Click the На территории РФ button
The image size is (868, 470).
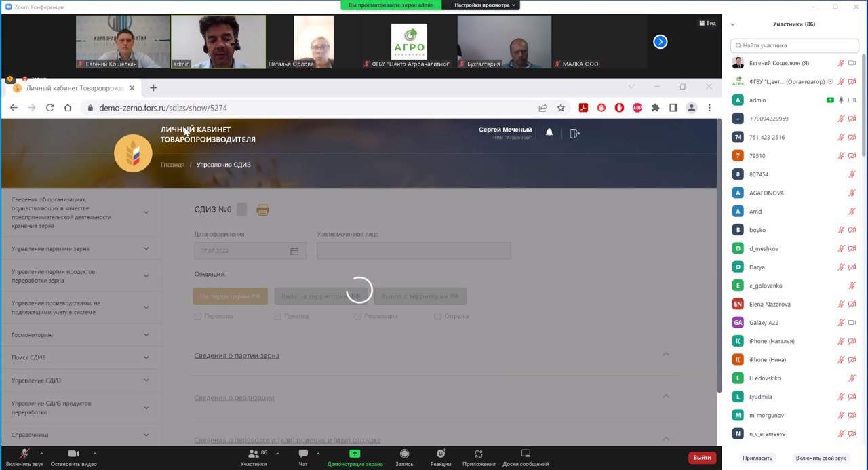[x=230, y=296]
